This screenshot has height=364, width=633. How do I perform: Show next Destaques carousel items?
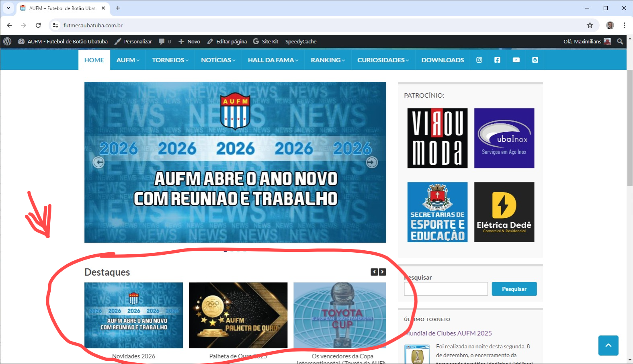382,272
